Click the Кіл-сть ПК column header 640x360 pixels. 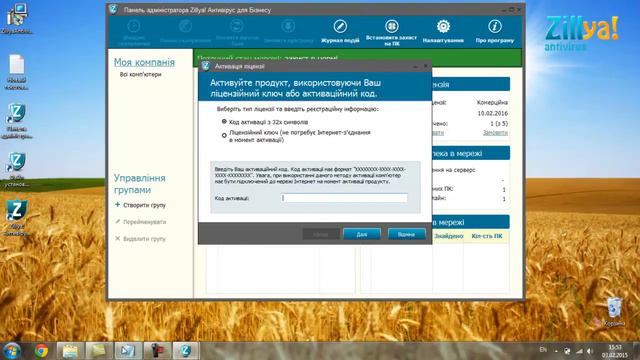pos(487,236)
